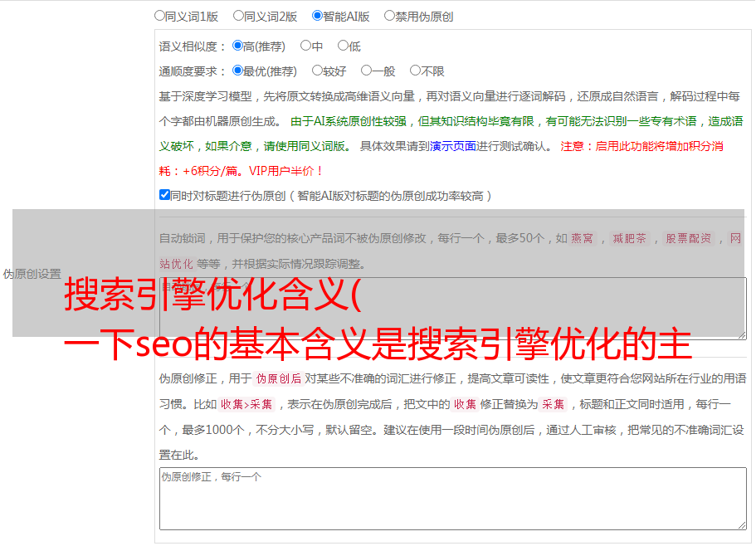Set 通顺度要求 to 一般
This screenshot has height=546, width=756.
367,71
